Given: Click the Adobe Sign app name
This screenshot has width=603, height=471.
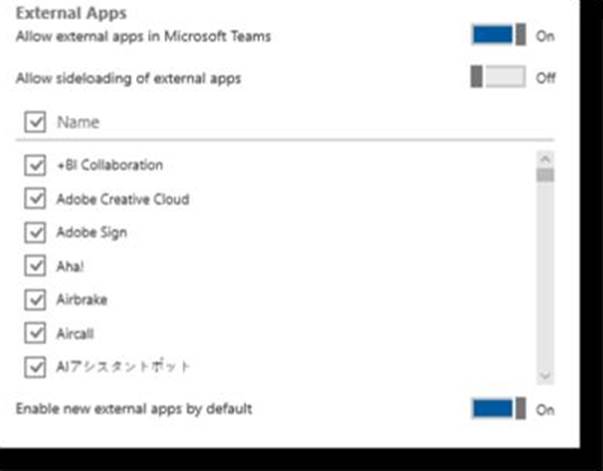Looking at the screenshot, I should coord(92,232).
